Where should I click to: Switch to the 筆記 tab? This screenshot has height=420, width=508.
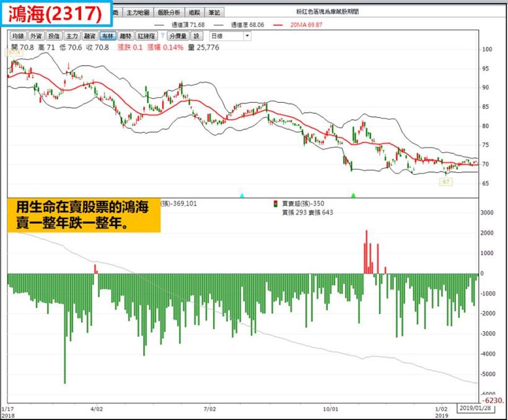pyautogui.click(x=214, y=12)
